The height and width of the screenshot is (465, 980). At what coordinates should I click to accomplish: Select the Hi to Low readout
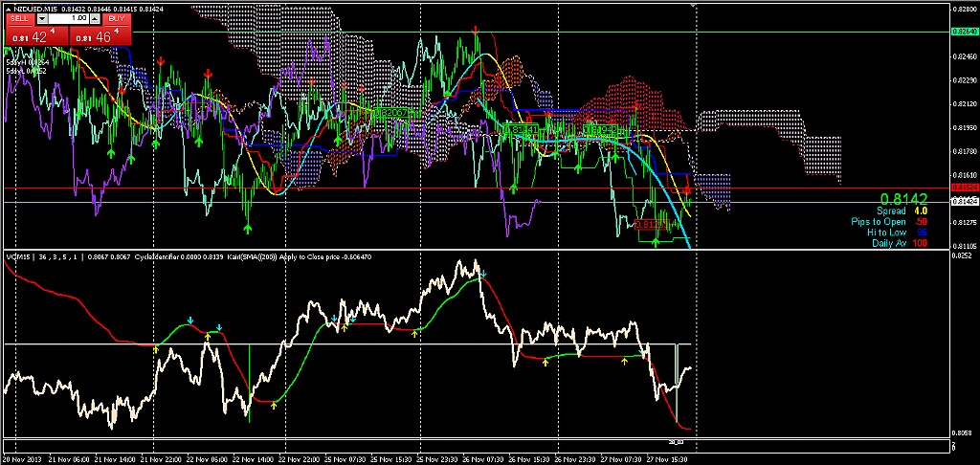898,232
